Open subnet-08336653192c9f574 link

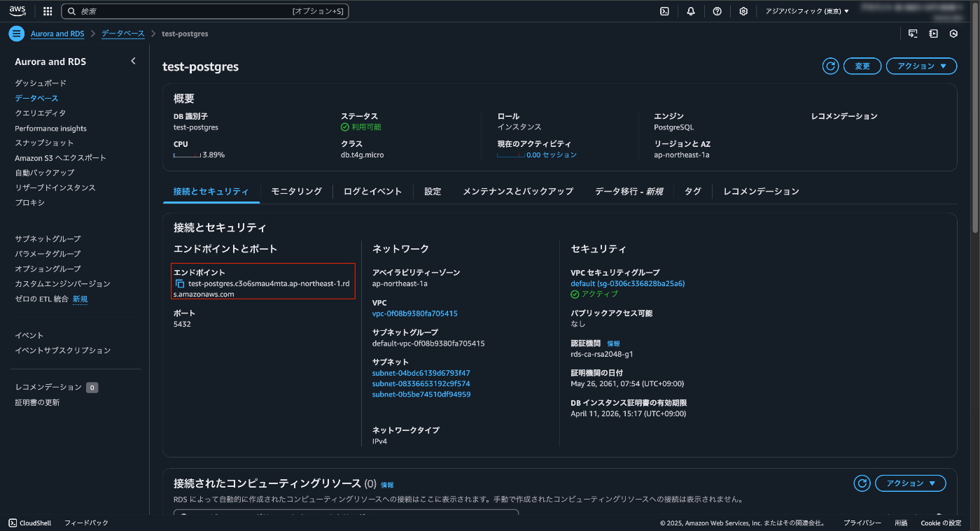pyautogui.click(x=421, y=383)
